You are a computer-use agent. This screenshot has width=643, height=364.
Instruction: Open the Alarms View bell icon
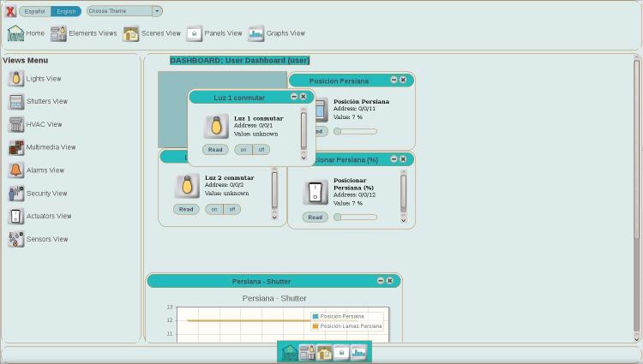(x=15, y=170)
